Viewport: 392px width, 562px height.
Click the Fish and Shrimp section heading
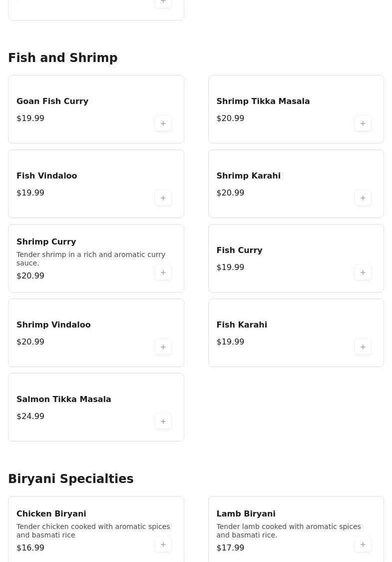point(63,58)
